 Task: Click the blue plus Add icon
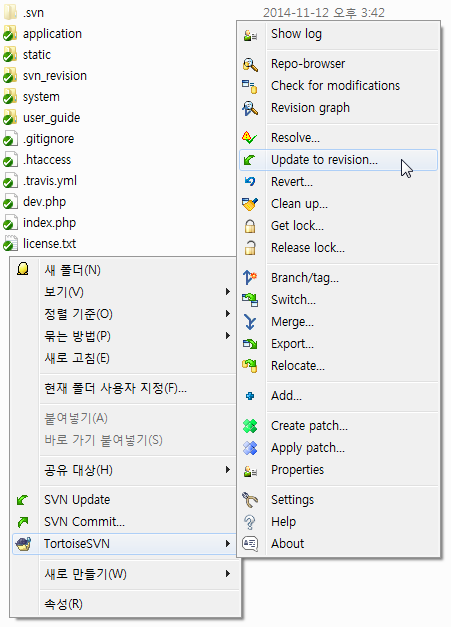pyautogui.click(x=250, y=396)
